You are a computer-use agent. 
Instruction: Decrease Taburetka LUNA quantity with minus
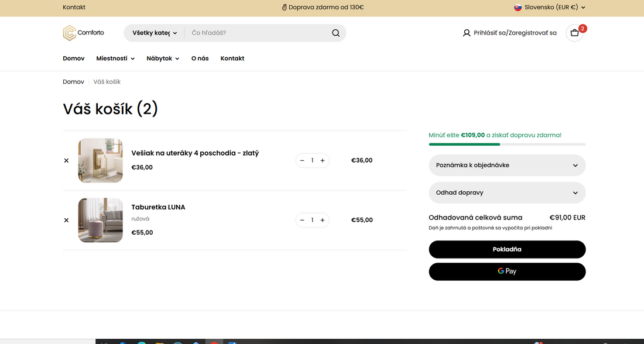pos(302,220)
